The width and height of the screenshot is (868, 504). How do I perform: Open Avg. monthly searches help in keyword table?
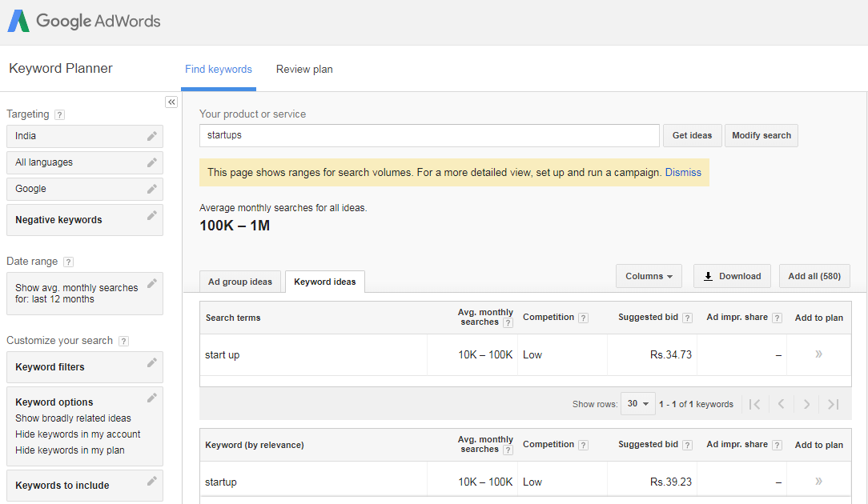pyautogui.click(x=508, y=450)
